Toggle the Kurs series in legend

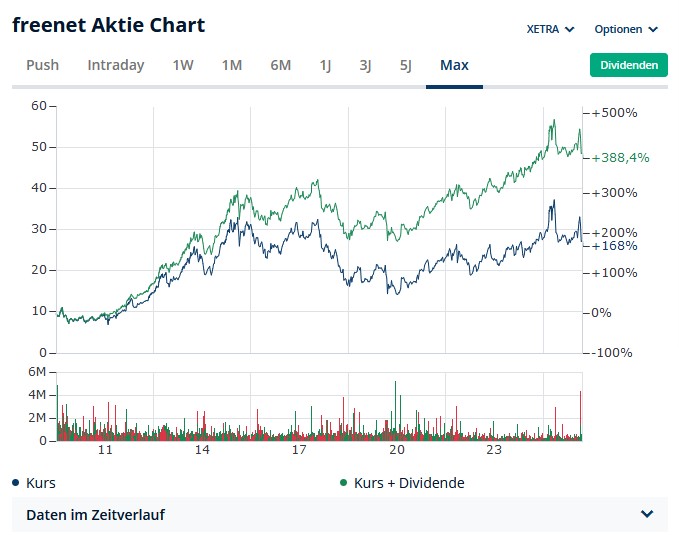point(40,483)
